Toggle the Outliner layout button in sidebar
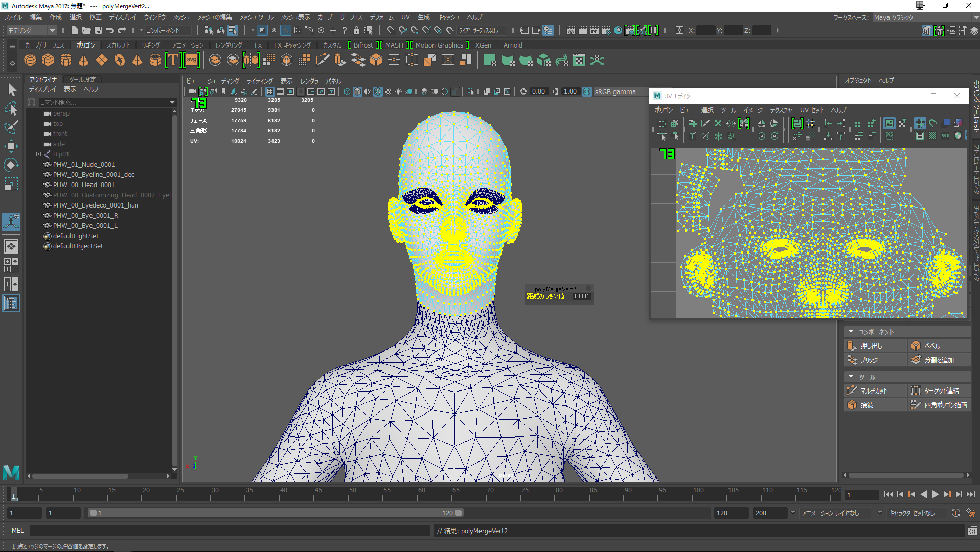This screenshot has width=980, height=552. [x=11, y=304]
